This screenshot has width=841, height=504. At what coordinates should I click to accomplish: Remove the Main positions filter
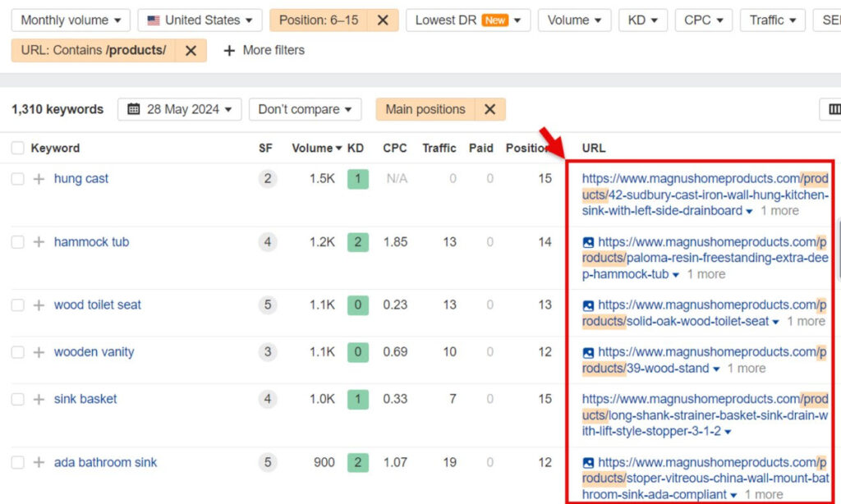(489, 109)
